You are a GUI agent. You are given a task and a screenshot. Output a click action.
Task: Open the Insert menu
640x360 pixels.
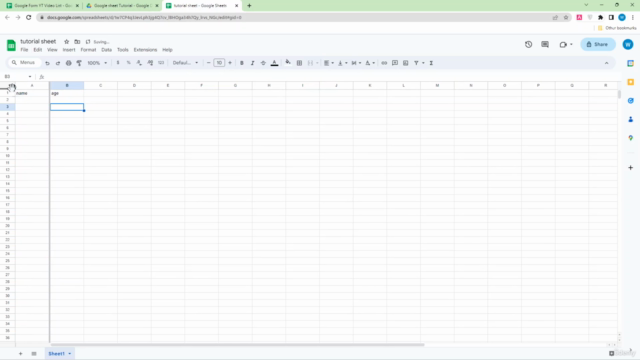click(69, 50)
